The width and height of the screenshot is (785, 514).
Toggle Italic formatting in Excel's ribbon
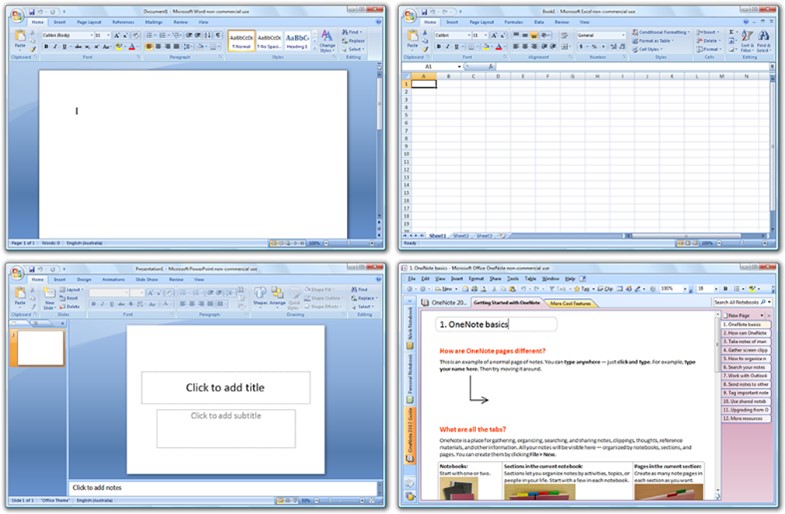click(448, 47)
